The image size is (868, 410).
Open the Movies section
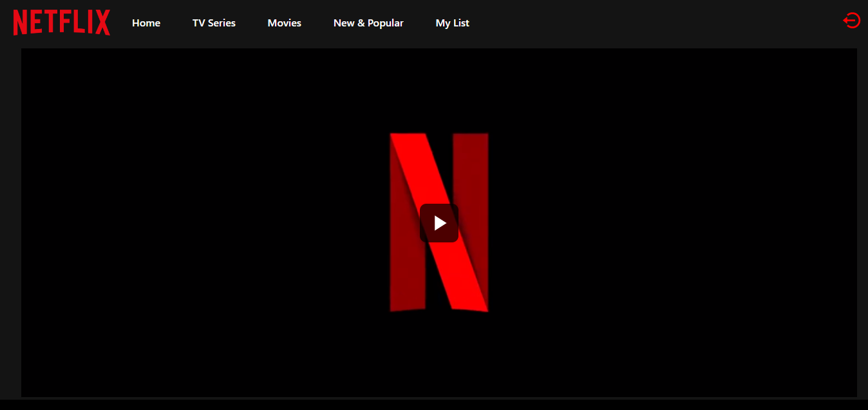(285, 23)
